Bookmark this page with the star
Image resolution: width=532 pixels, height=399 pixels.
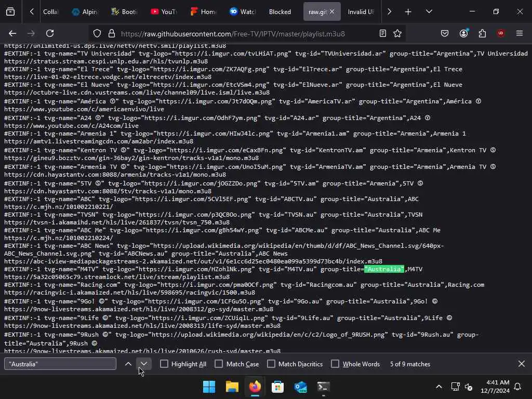coord(397,33)
